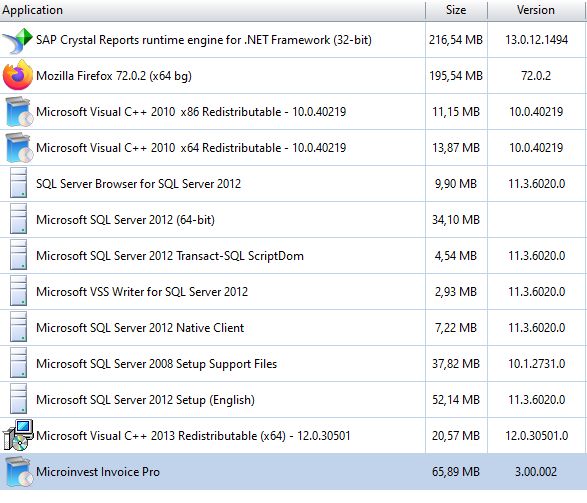Image resolution: width=587 pixels, height=503 pixels.
Task: Sort list by the Application column header
Action: click(x=213, y=10)
